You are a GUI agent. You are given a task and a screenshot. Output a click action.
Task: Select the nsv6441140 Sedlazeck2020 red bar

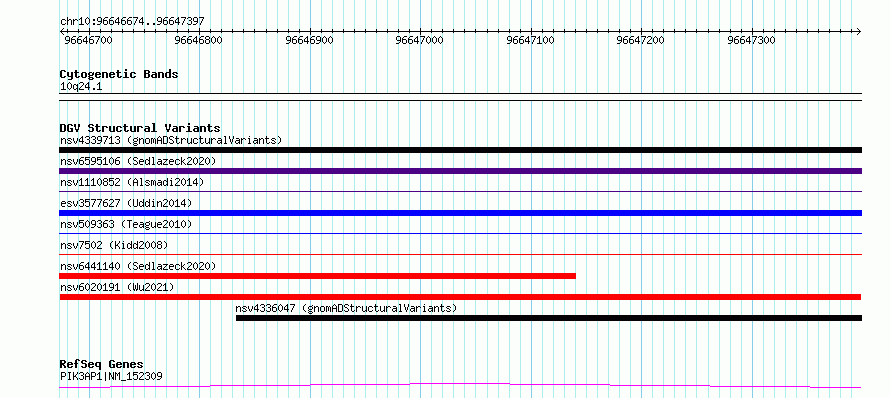pyautogui.click(x=317, y=276)
